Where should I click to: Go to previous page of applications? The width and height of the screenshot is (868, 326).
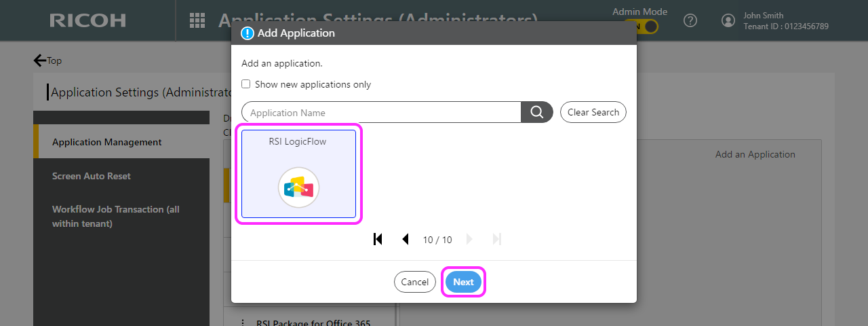click(x=406, y=239)
